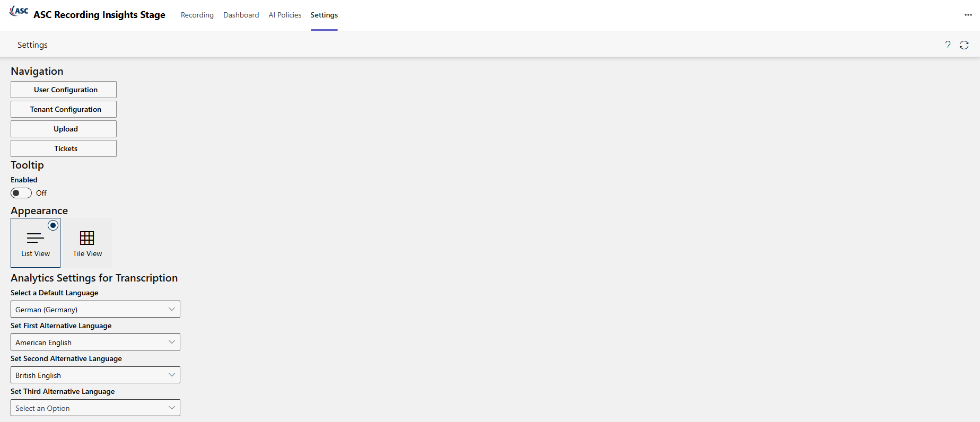
Task: Open the three-dot more options menu
Action: coord(968,15)
